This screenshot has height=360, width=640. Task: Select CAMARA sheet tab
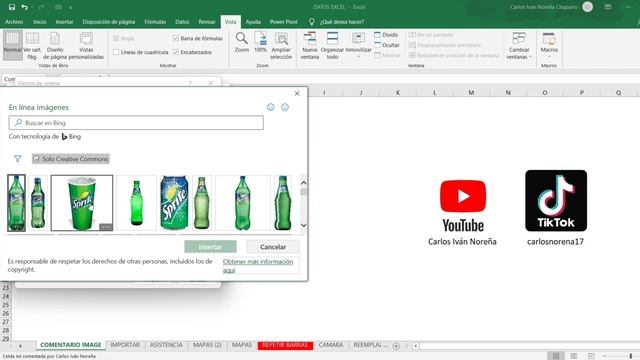point(331,345)
